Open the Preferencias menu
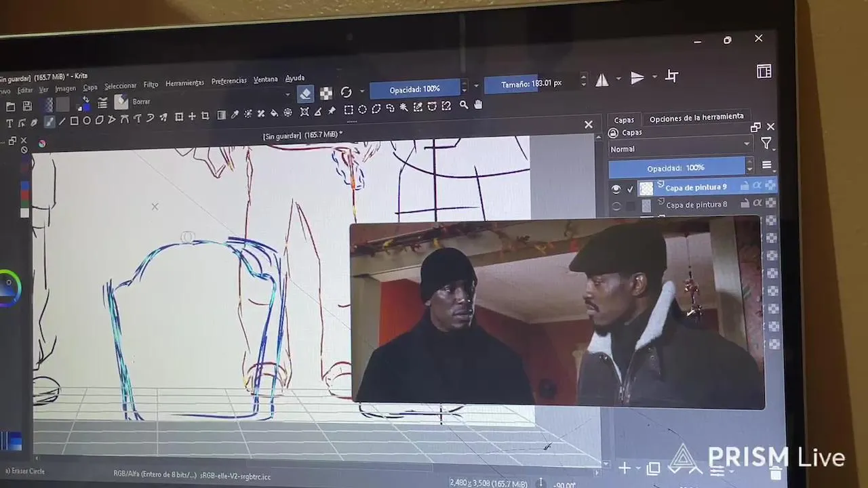 [229, 81]
